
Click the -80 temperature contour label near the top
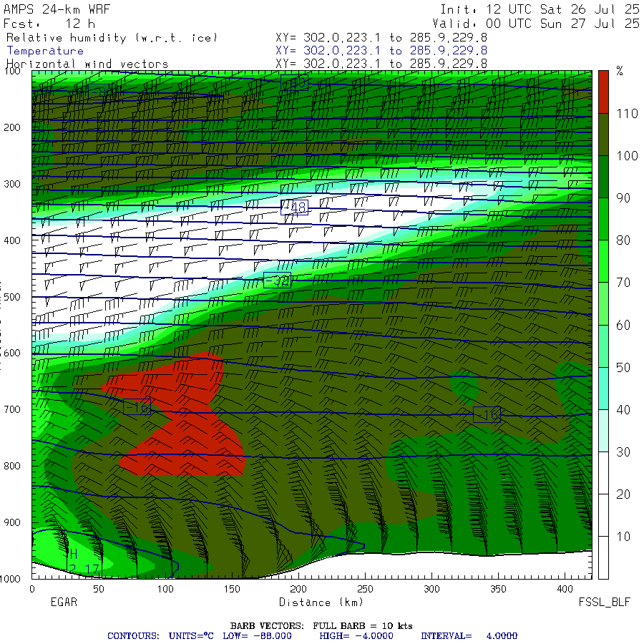click(x=295, y=82)
